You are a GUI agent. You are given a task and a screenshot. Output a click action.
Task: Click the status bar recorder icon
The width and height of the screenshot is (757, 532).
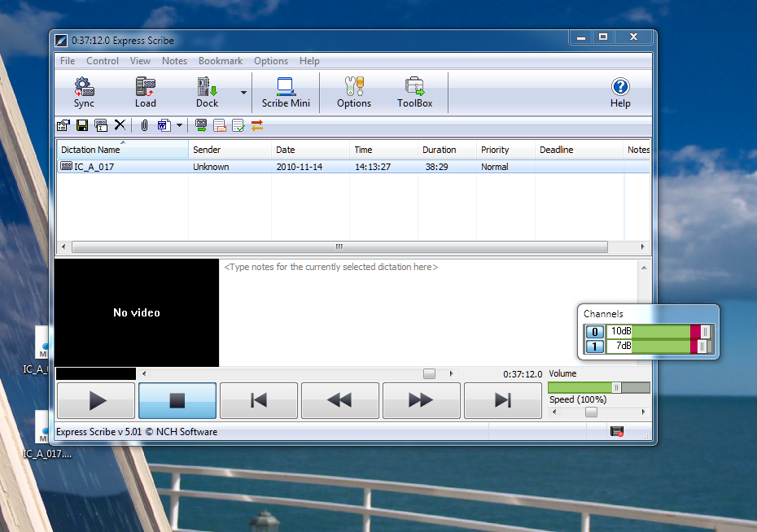click(617, 431)
